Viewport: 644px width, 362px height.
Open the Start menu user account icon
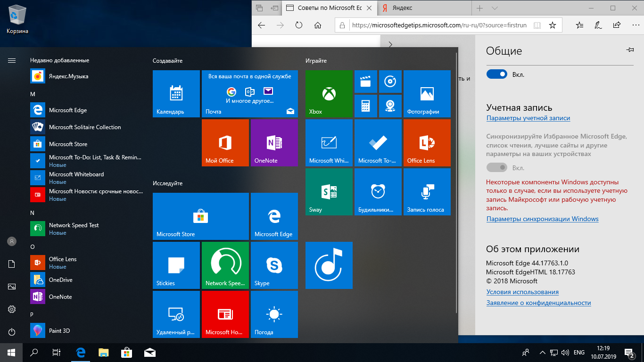12,241
